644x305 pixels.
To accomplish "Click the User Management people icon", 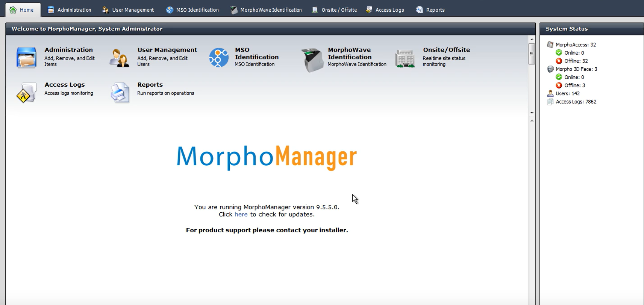I will pyautogui.click(x=119, y=58).
